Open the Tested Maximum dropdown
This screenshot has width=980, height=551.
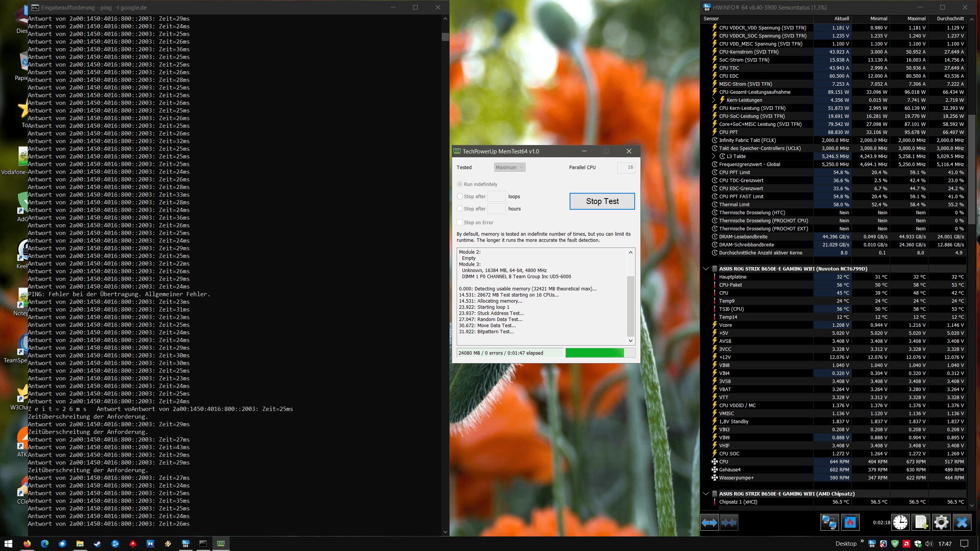coord(510,167)
